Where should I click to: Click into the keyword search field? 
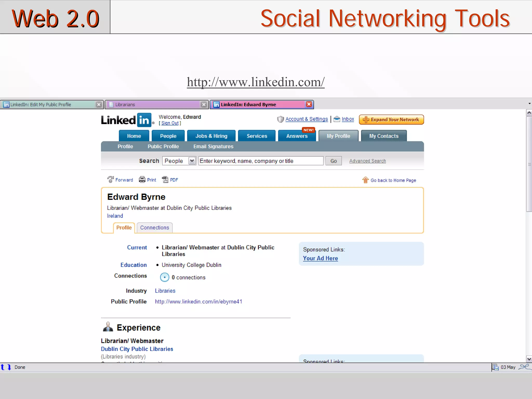pyautogui.click(x=261, y=161)
